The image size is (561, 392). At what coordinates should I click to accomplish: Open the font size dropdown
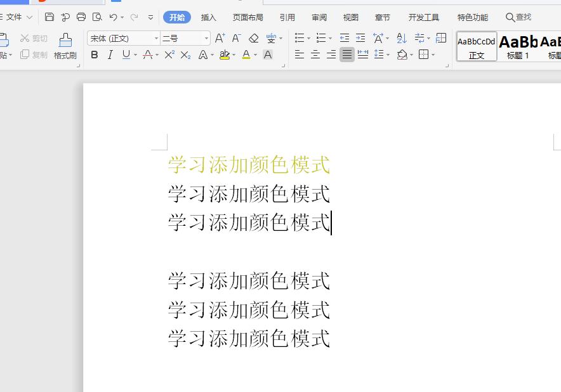point(205,38)
